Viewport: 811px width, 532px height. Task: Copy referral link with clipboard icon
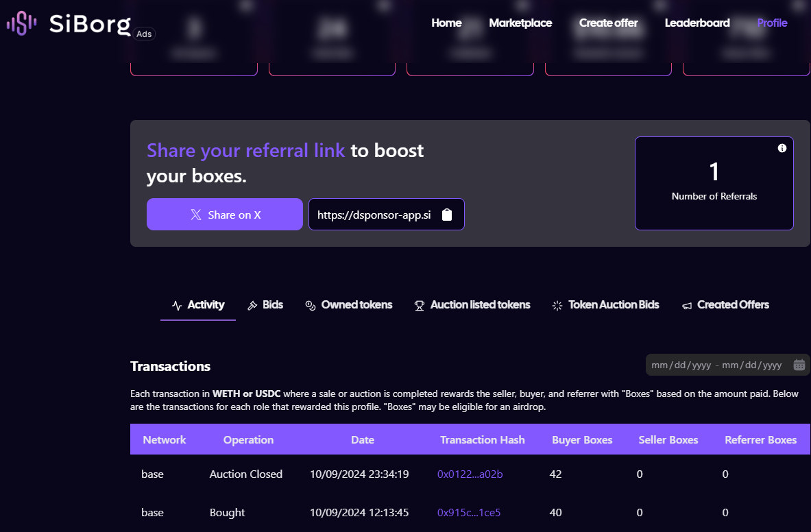[x=447, y=215]
